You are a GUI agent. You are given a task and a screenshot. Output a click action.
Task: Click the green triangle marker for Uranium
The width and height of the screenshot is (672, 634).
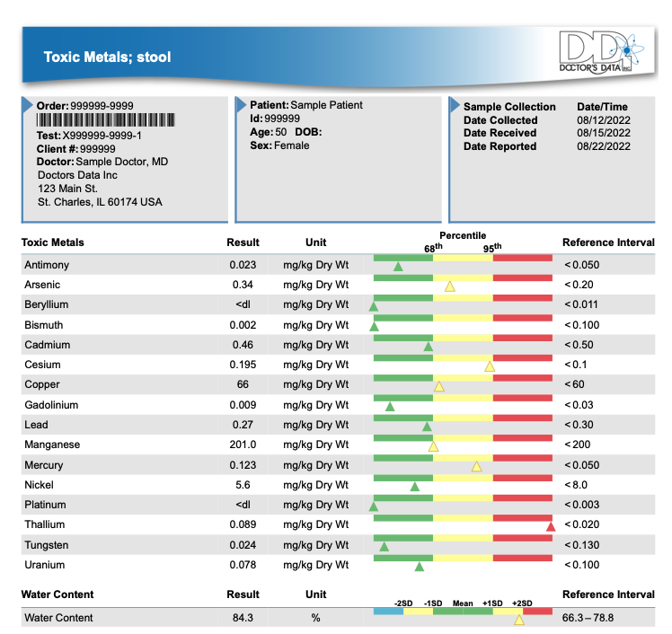pos(419,567)
